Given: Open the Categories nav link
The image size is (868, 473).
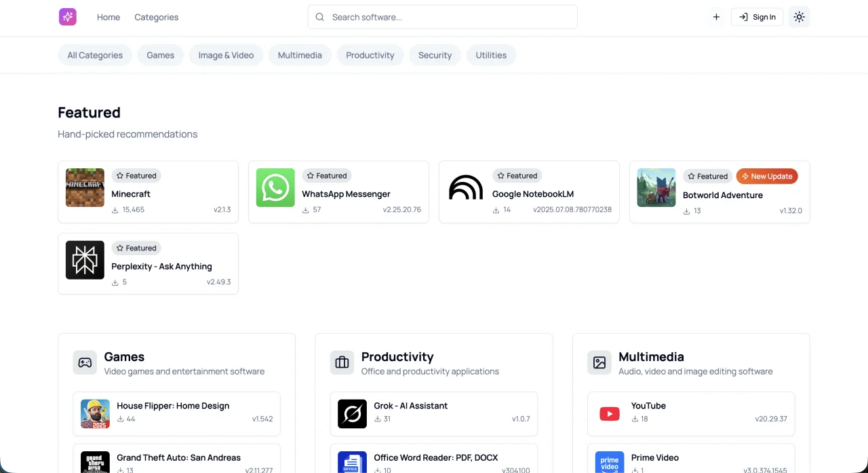Looking at the screenshot, I should [x=157, y=17].
